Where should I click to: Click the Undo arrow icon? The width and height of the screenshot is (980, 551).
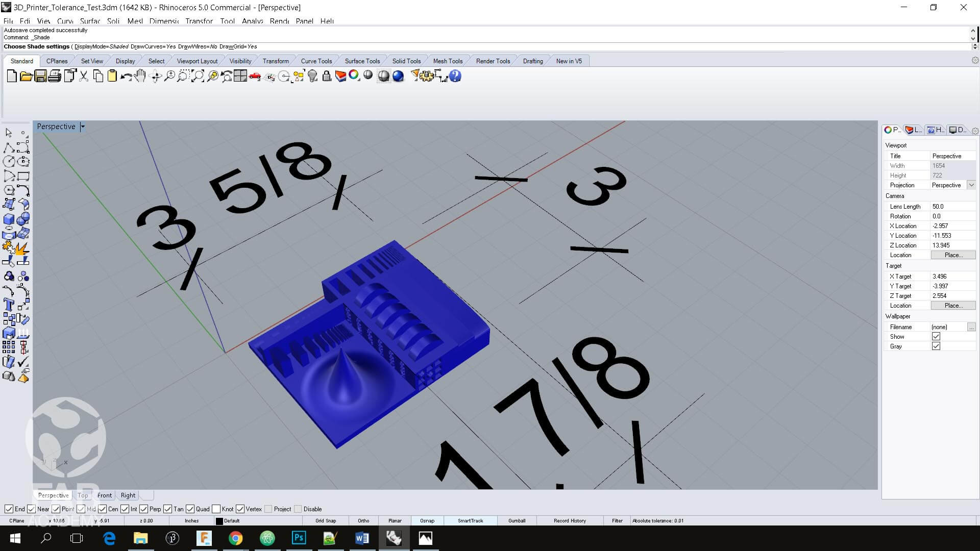point(126,77)
